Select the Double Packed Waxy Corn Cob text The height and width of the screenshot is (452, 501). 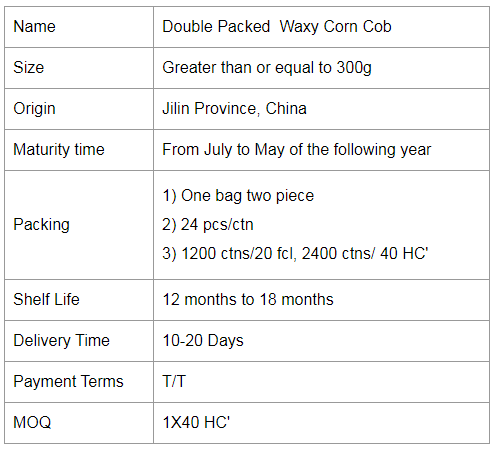pos(277,27)
